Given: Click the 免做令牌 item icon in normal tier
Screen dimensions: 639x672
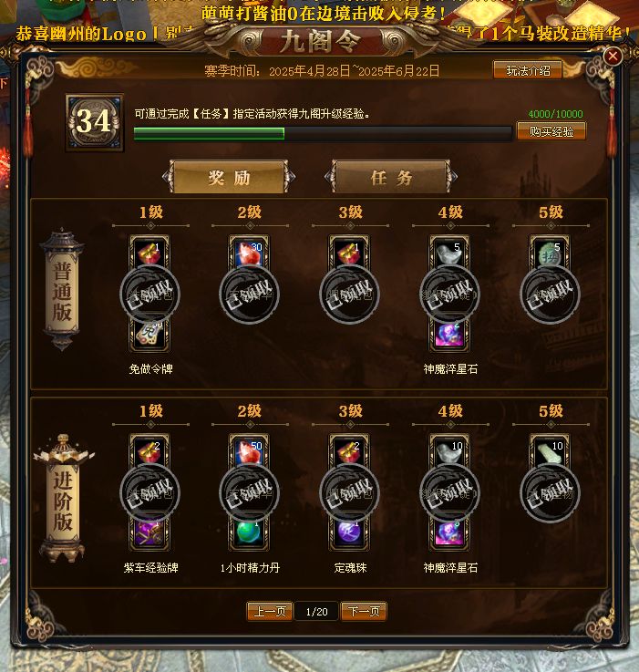Looking at the screenshot, I should click(x=149, y=335).
